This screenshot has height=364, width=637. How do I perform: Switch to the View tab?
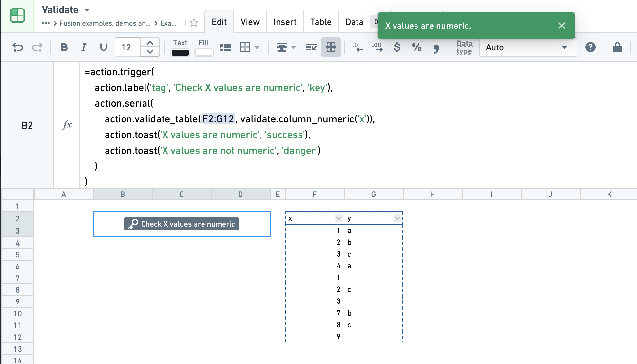[250, 22]
